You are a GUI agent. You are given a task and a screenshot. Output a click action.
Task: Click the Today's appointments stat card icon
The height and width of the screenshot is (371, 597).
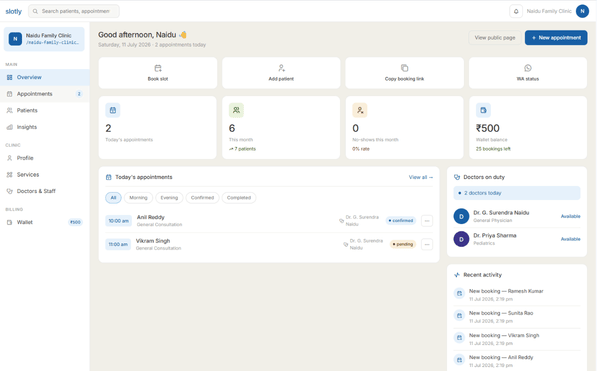(x=113, y=110)
